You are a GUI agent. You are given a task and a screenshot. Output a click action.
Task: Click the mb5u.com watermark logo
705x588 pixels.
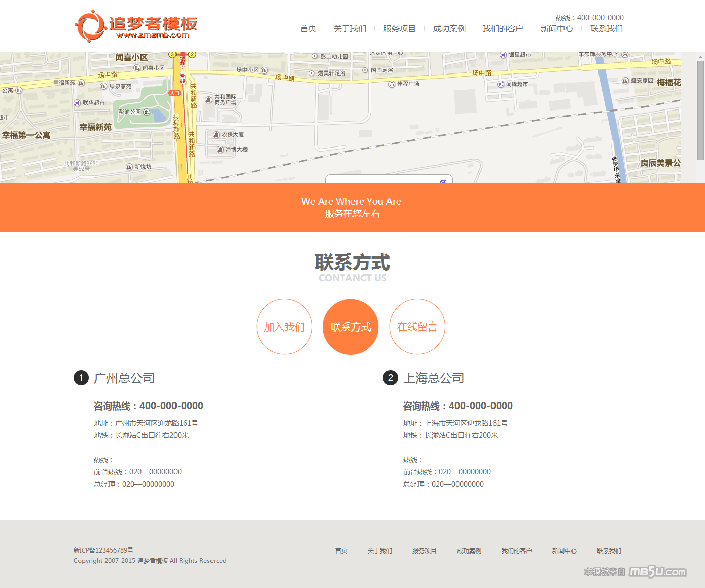pos(657,572)
